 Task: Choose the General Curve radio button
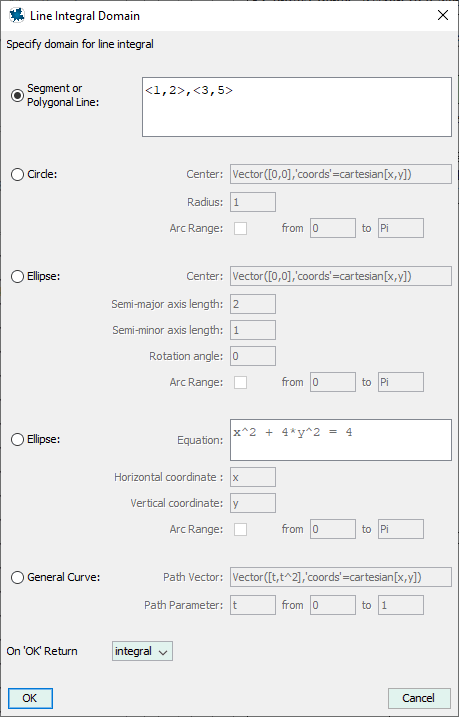click(17, 578)
